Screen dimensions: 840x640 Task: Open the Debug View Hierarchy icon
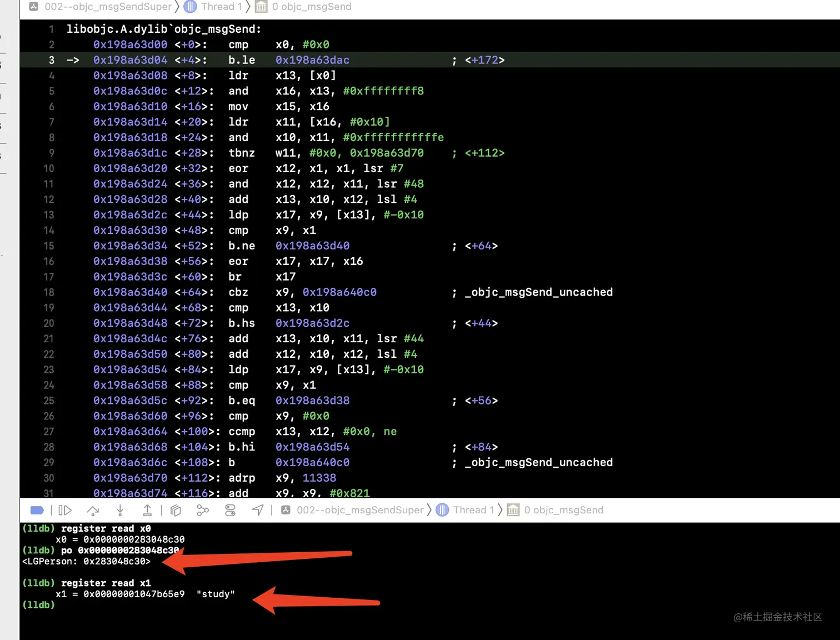(x=176, y=510)
